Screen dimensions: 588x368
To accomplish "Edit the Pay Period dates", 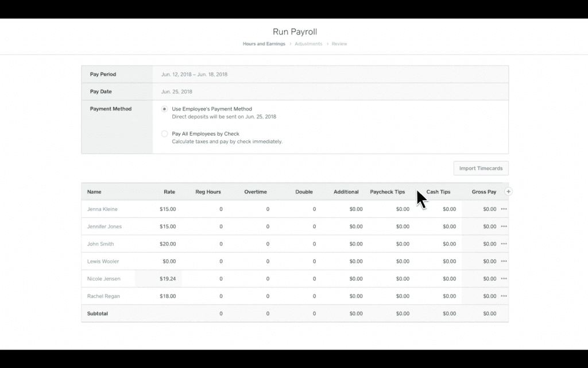I will tap(194, 74).
